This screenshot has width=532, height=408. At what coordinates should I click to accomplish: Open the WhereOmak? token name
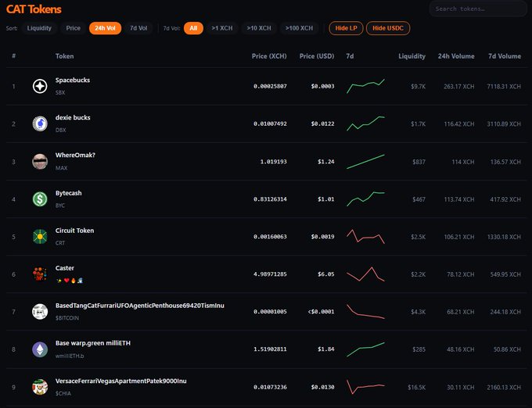click(x=75, y=156)
